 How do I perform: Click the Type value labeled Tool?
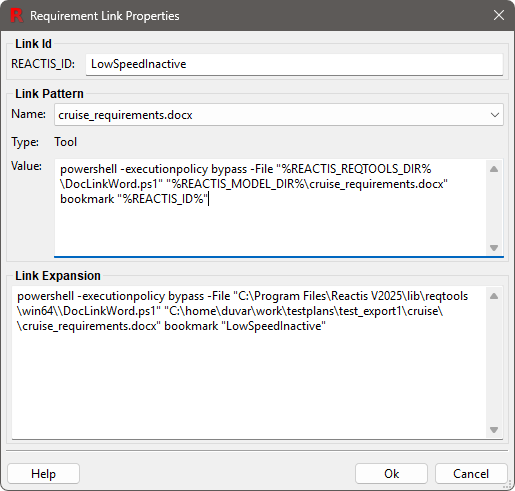point(66,142)
